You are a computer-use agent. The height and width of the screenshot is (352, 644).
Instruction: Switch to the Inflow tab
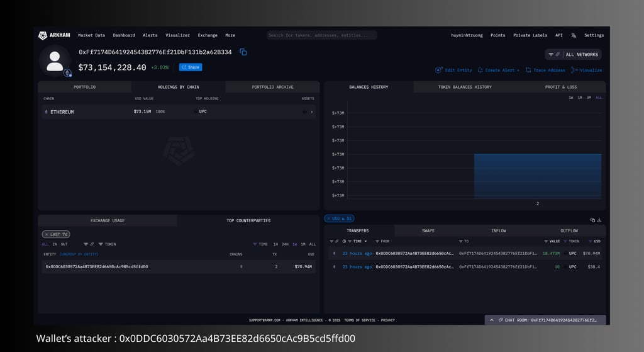[499, 230]
